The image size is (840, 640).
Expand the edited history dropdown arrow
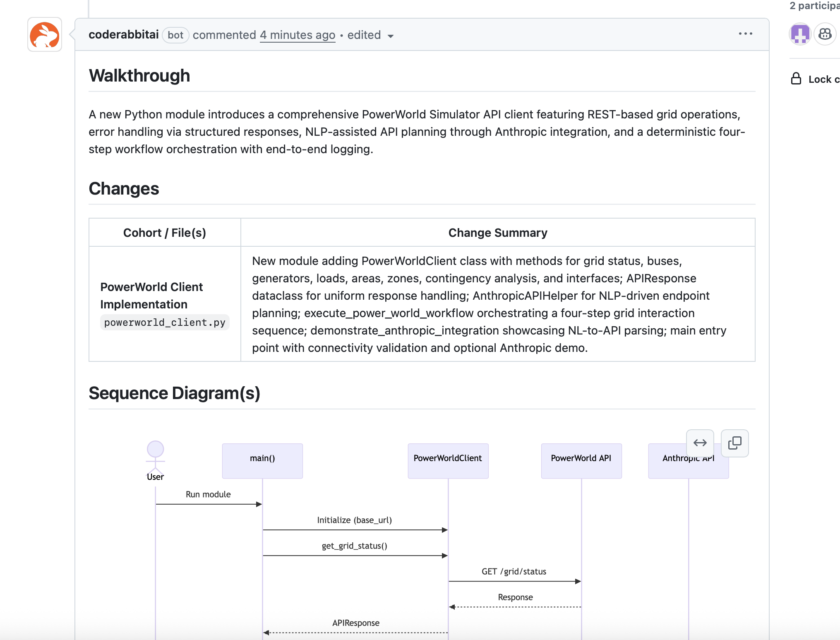pos(390,36)
